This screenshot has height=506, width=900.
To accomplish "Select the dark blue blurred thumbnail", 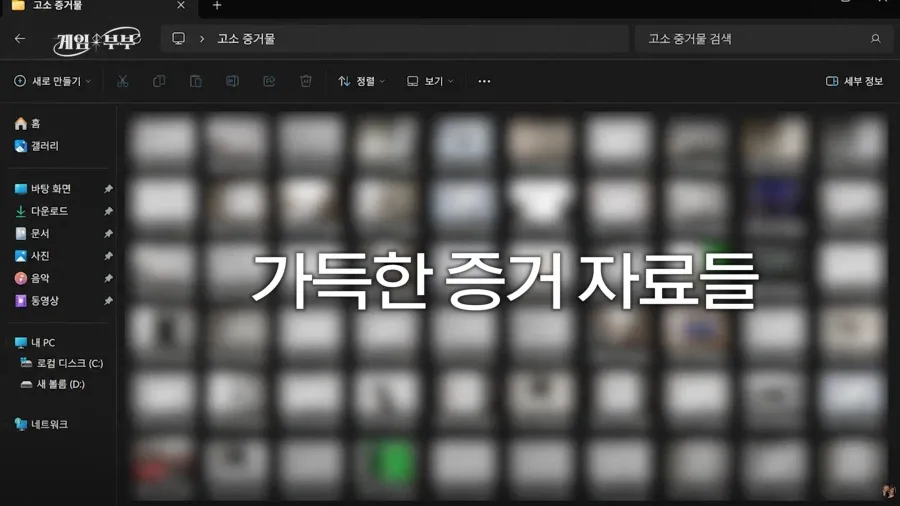I will pyautogui.click(x=775, y=198).
